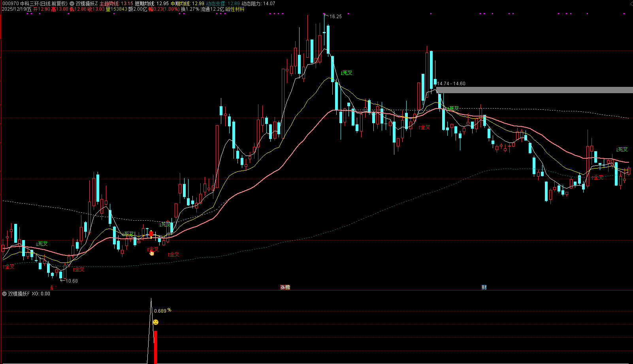Viewport: 633px width, 364px height.
Task: Open the 磁性材料 sector link
Action: pyautogui.click(x=235, y=9)
